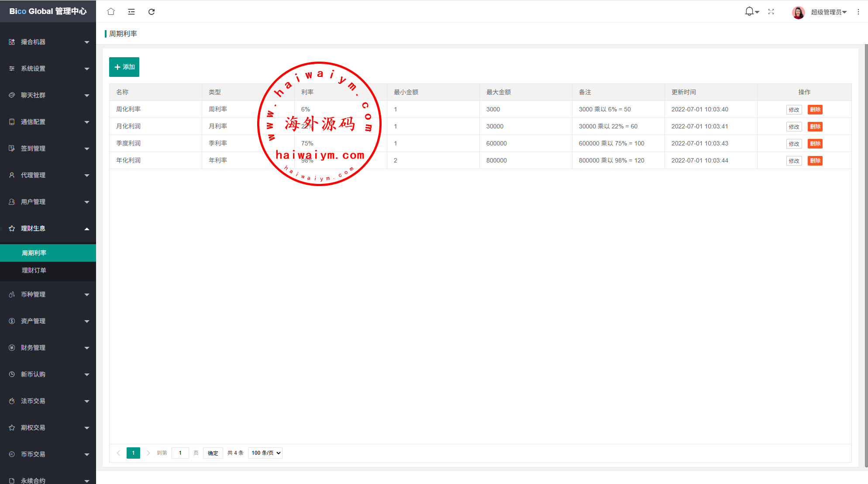This screenshot has height=484, width=868.
Task: Click 删除 for the 年化利润 row
Action: coord(815,161)
